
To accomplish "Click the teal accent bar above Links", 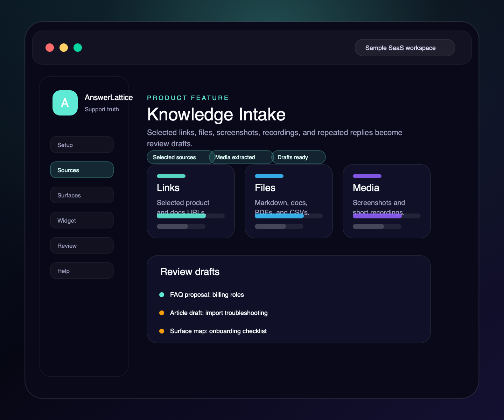I will point(171,176).
